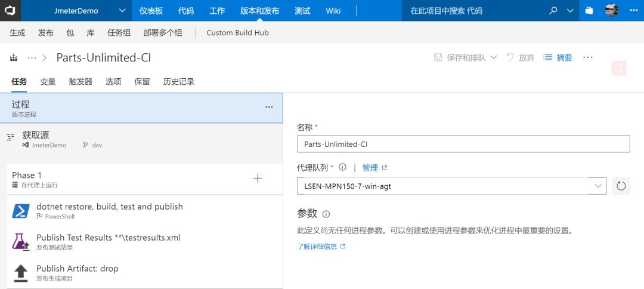The height and width of the screenshot is (289, 644).
Task: Select dotnet restore, build, test task
Action: pos(145,211)
